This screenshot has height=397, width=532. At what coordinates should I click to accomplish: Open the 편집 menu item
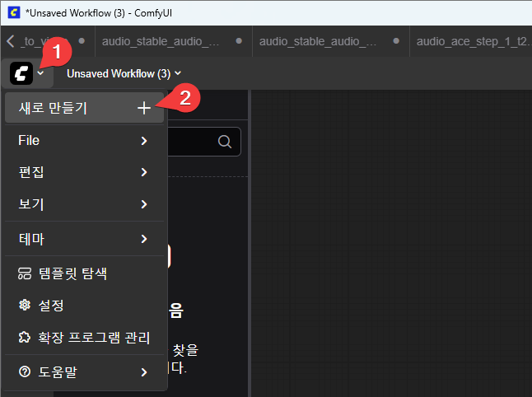(x=31, y=172)
